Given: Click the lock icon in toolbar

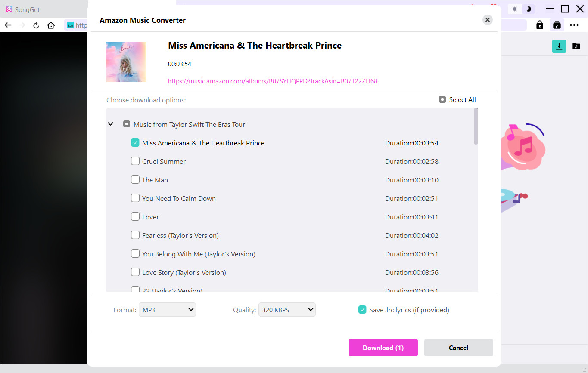Looking at the screenshot, I should click(x=539, y=25).
